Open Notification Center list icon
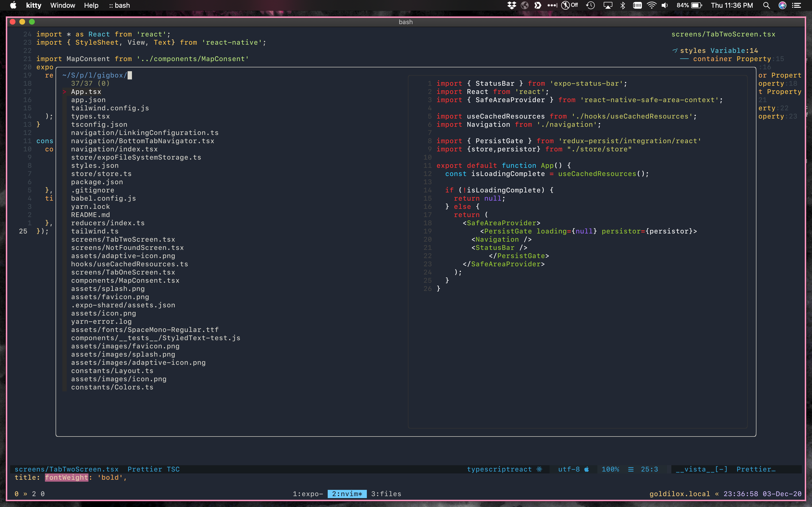This screenshot has width=812, height=507. (797, 5)
